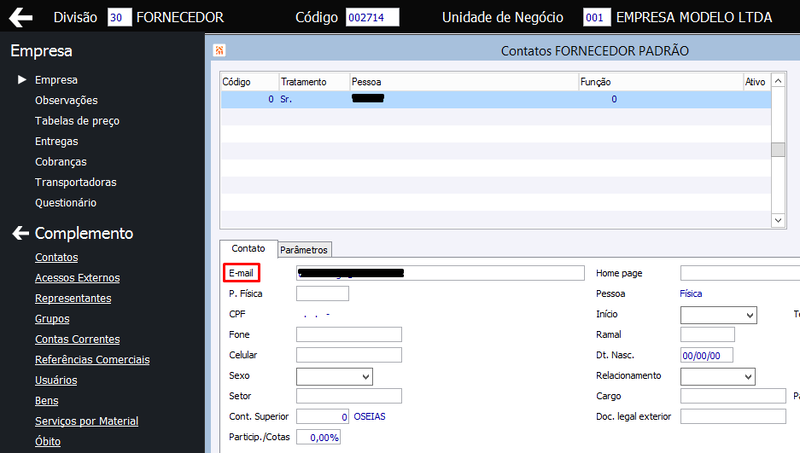Open the Contas Correntes link
Image resolution: width=800 pixels, height=453 pixels.
click(x=78, y=339)
